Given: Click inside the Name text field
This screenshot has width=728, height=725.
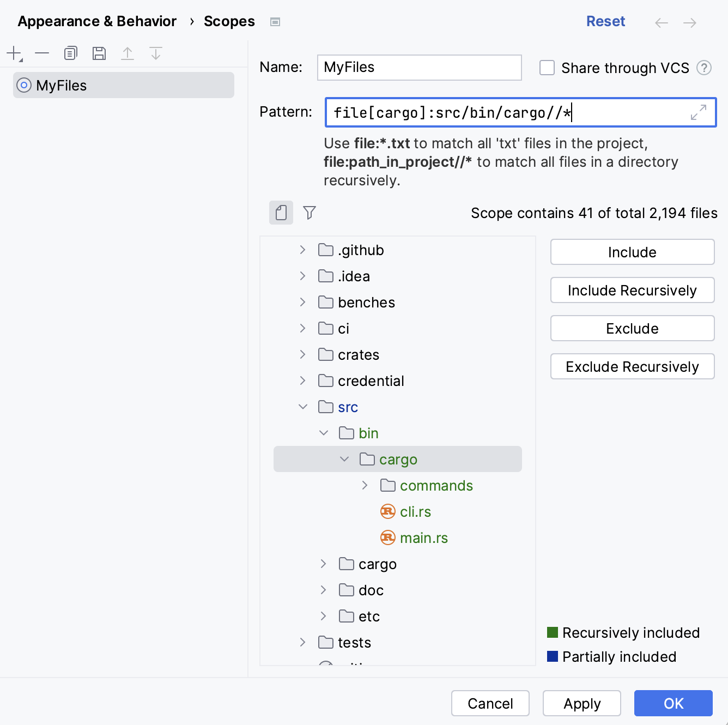Looking at the screenshot, I should click(419, 68).
